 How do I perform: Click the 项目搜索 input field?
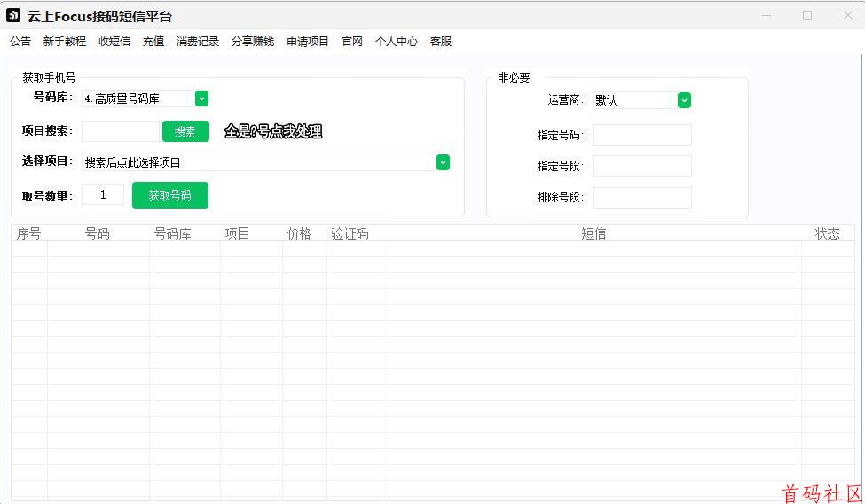[121, 130]
